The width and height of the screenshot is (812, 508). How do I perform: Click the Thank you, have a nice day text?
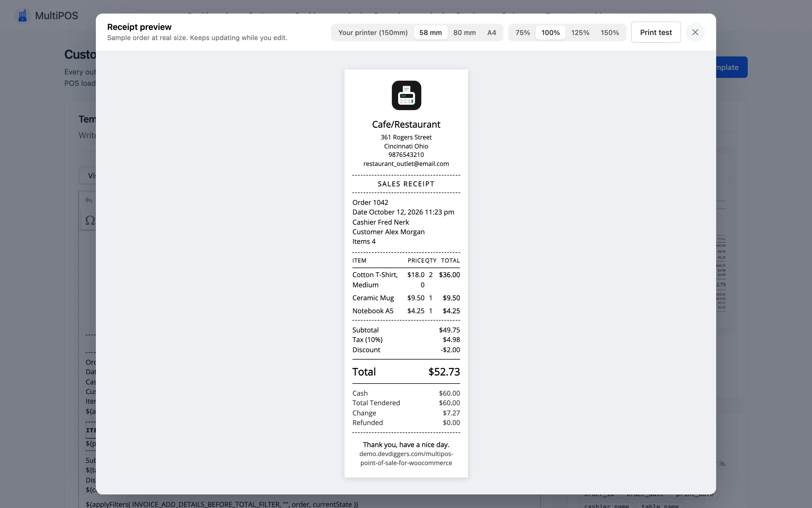[406, 444]
